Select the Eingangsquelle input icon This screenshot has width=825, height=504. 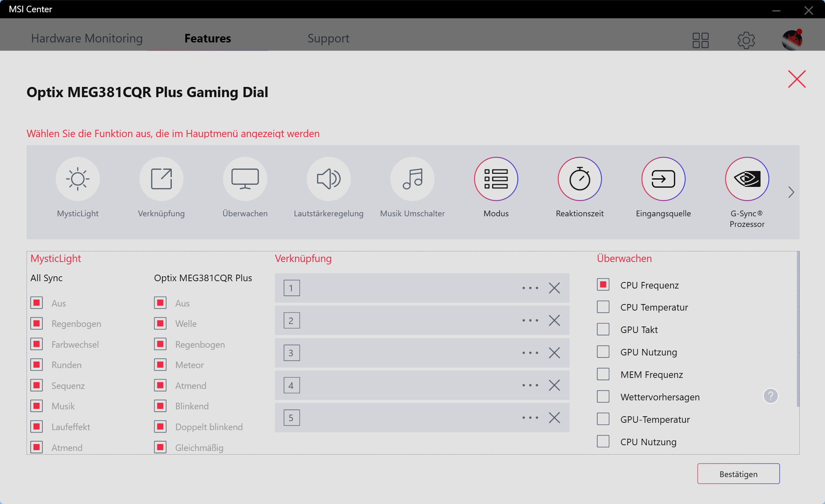click(663, 179)
